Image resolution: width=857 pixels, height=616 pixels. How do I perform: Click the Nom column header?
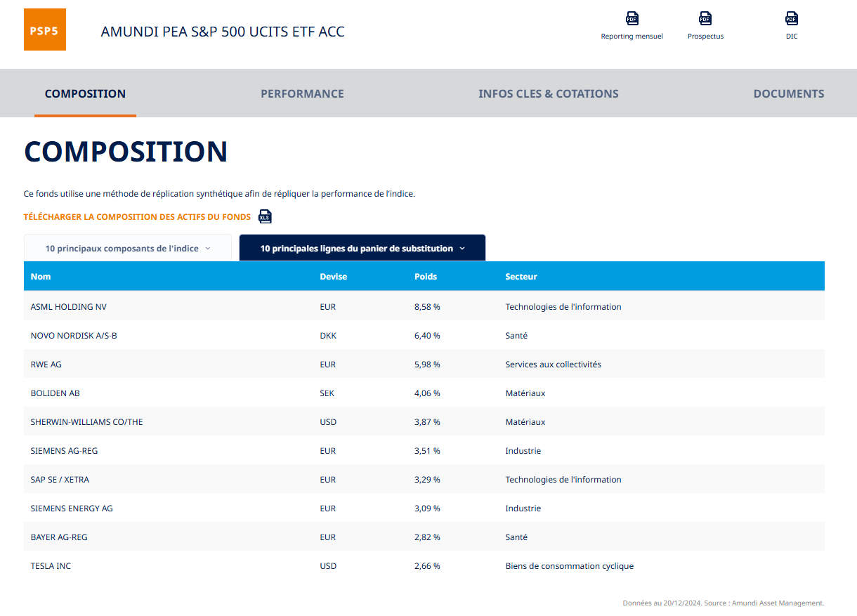[41, 277]
